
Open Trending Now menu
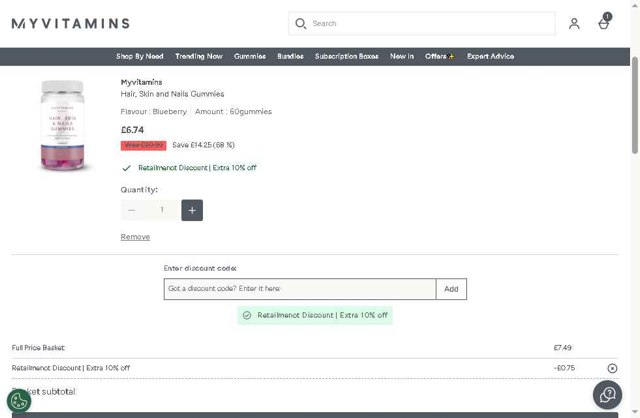[199, 56]
